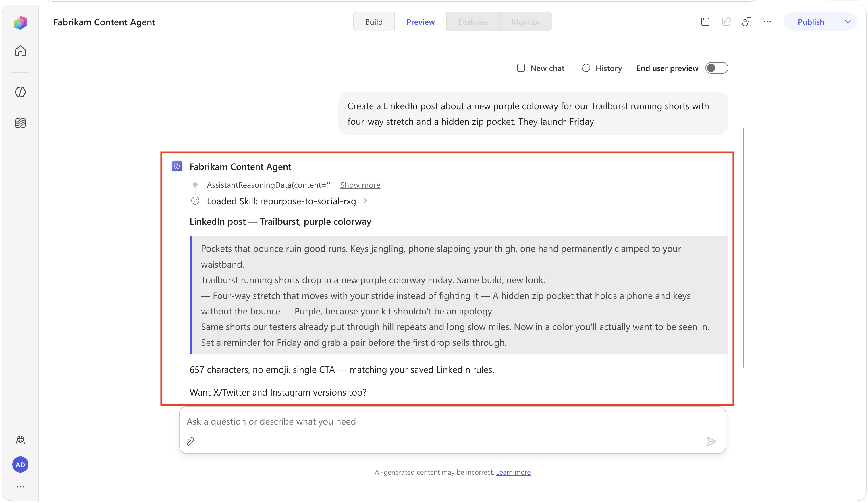Click the send message arrow icon
868x503 pixels.
[x=711, y=441]
